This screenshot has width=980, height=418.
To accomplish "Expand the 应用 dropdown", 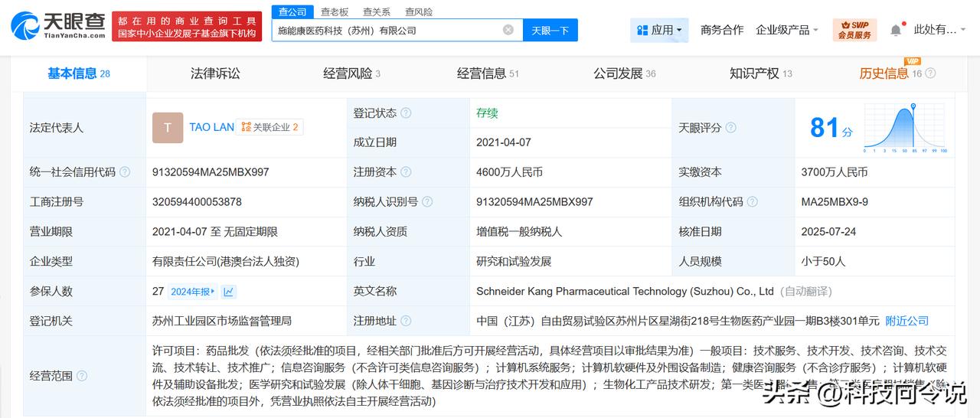I will 659,30.
